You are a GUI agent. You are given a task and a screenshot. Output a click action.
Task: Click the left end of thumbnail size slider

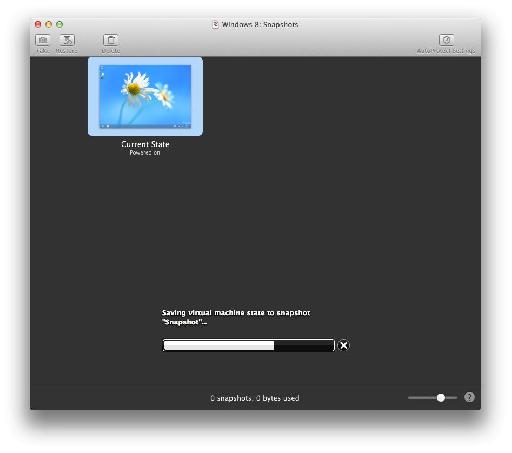tap(409, 397)
